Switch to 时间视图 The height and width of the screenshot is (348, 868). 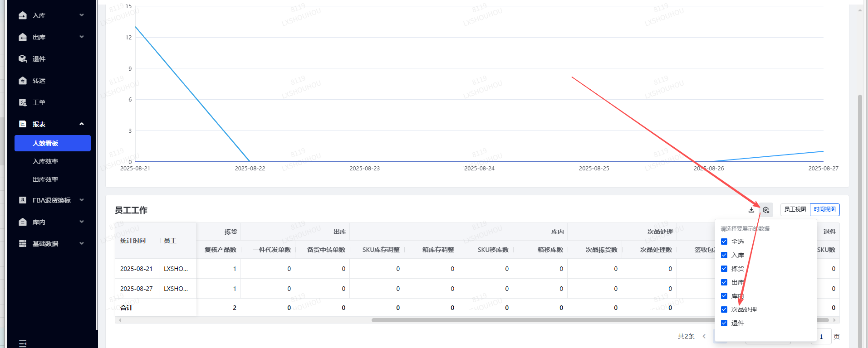[x=825, y=209]
